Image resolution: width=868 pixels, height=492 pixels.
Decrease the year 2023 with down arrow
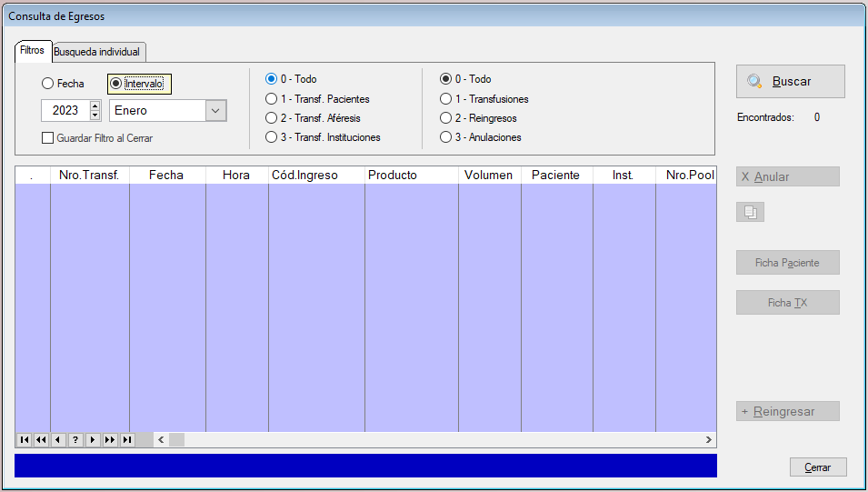95,115
